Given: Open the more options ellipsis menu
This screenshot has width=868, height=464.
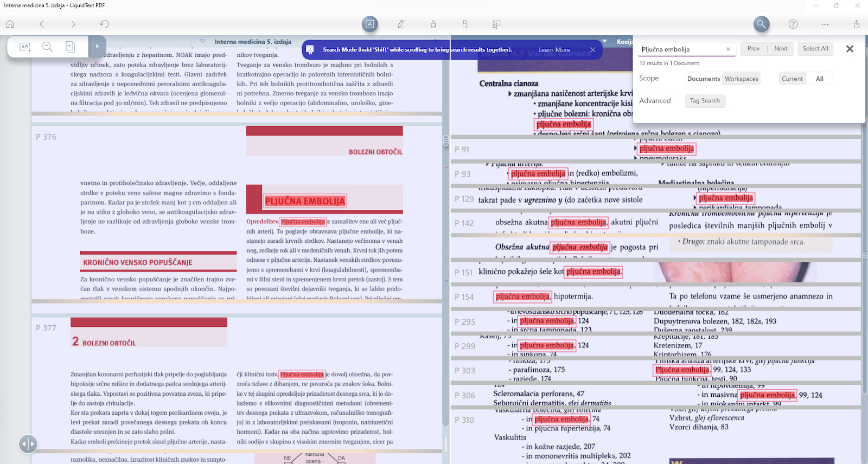Looking at the screenshot, I should click(x=825, y=24).
